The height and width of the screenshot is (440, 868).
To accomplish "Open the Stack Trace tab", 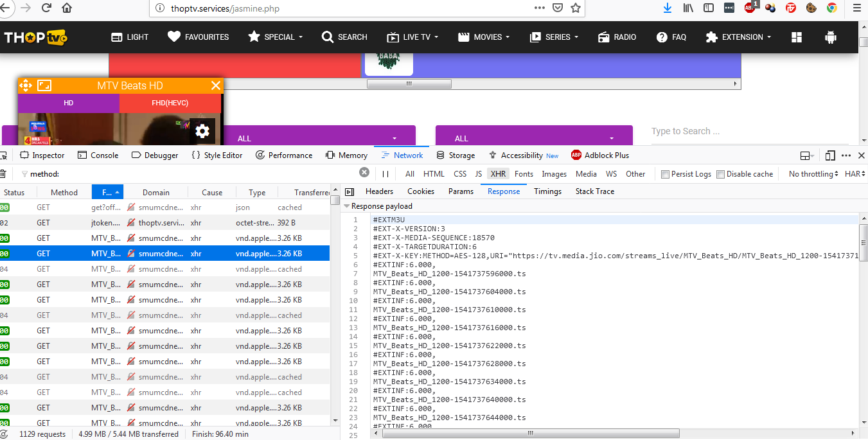I will (x=595, y=191).
